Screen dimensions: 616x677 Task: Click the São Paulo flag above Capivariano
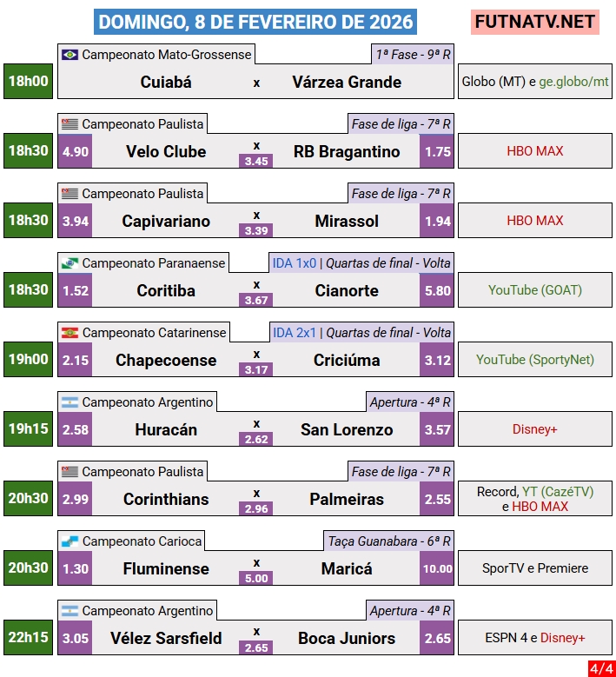(70, 194)
